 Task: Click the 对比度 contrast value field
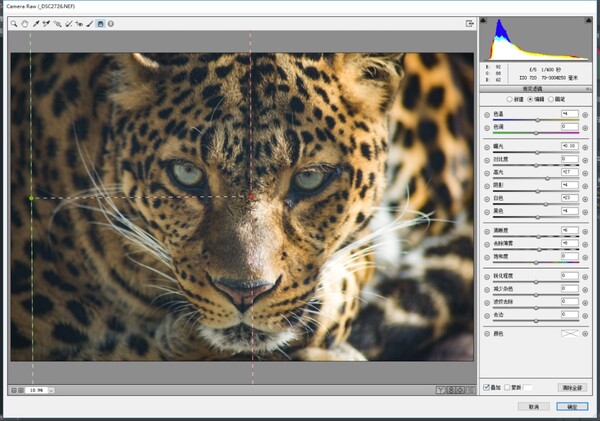click(570, 159)
